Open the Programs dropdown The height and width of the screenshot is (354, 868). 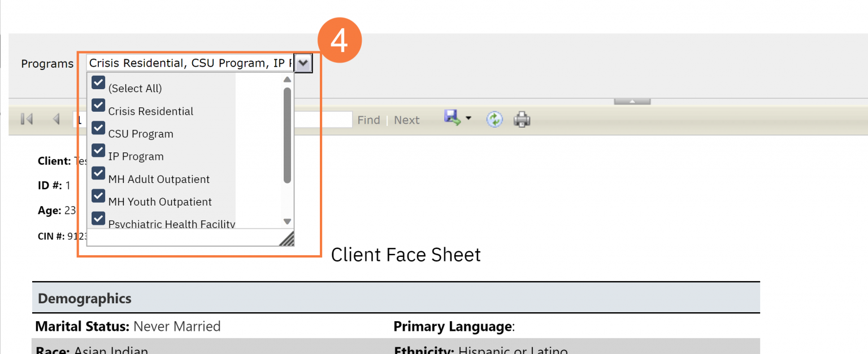303,63
